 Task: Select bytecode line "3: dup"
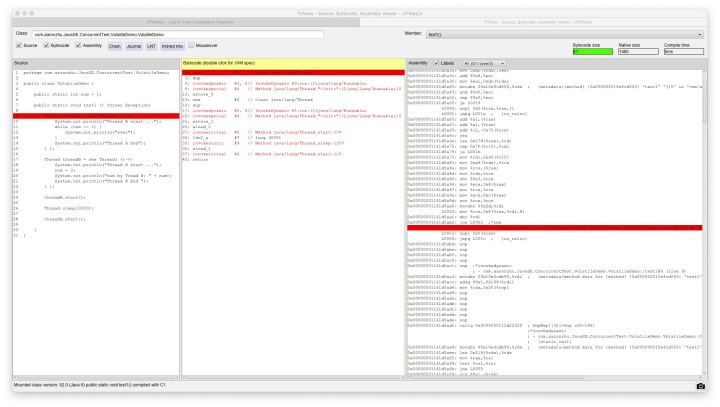coord(293,78)
